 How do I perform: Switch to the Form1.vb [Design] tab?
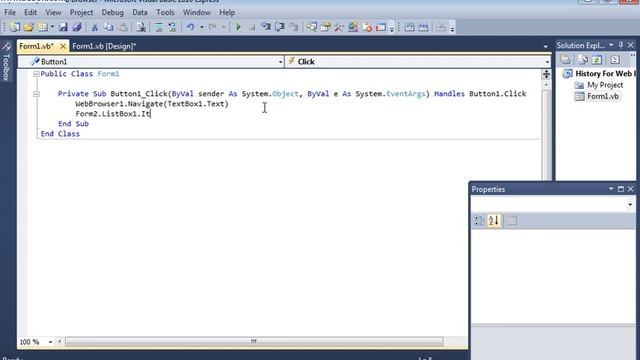(x=104, y=46)
